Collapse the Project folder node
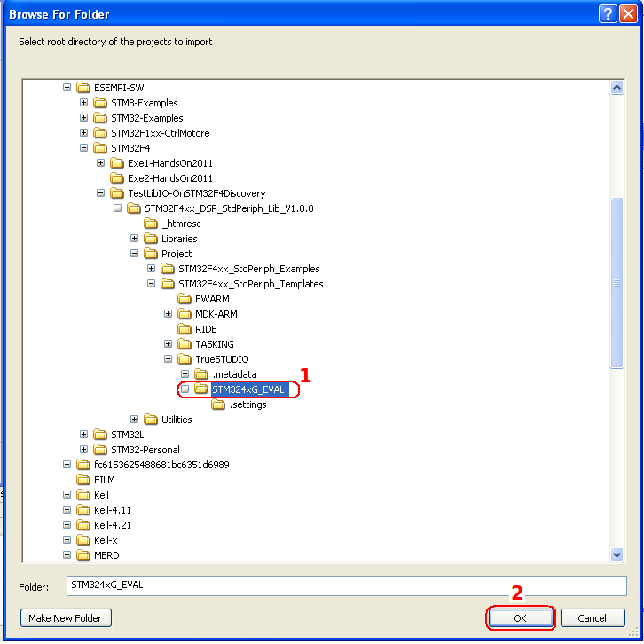The image size is (644, 644). (134, 254)
